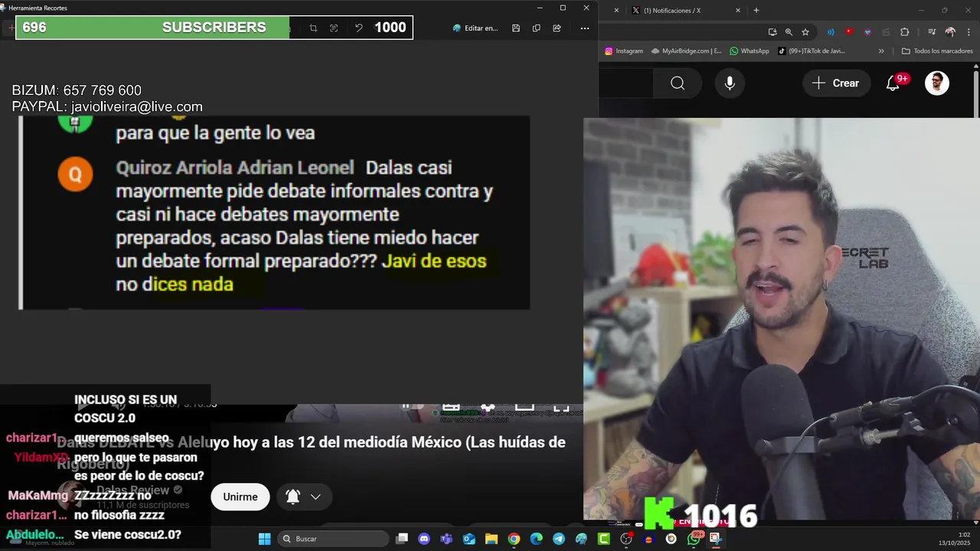Open Microsoft Edge from the taskbar

pos(536,539)
